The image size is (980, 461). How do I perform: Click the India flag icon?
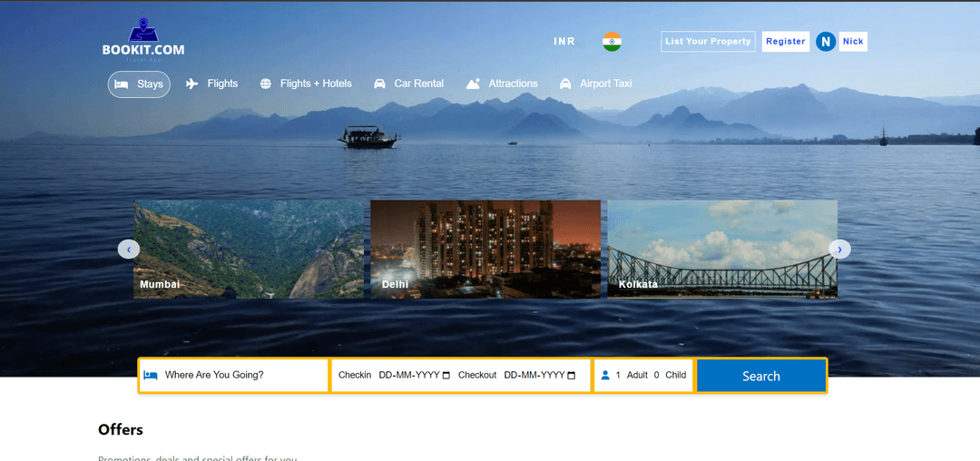click(612, 42)
